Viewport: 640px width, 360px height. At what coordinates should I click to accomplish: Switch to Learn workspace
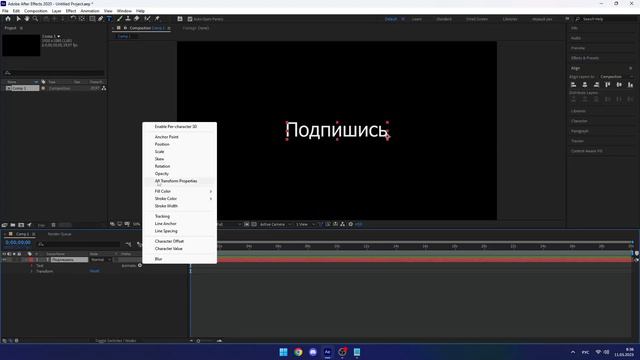point(417,19)
